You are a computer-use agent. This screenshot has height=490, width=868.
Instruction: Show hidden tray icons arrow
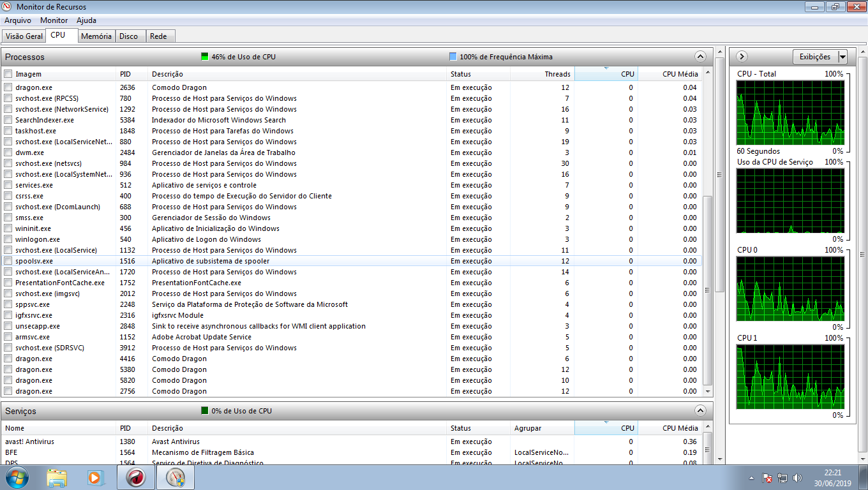(x=751, y=478)
